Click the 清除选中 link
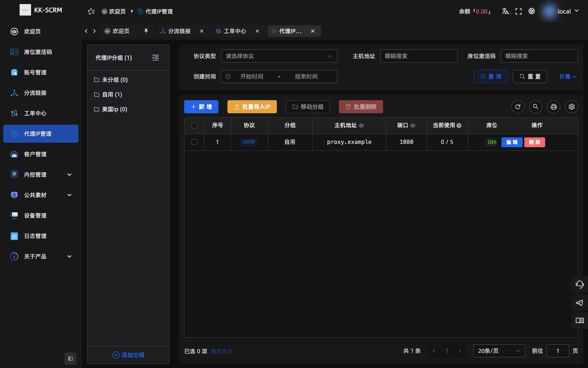The height and width of the screenshot is (368, 588). point(222,351)
